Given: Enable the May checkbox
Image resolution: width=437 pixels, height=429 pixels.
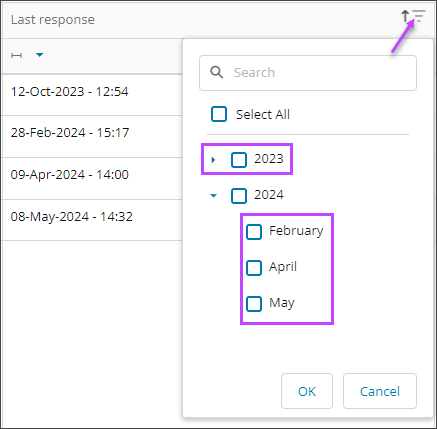Looking at the screenshot, I should (x=254, y=304).
